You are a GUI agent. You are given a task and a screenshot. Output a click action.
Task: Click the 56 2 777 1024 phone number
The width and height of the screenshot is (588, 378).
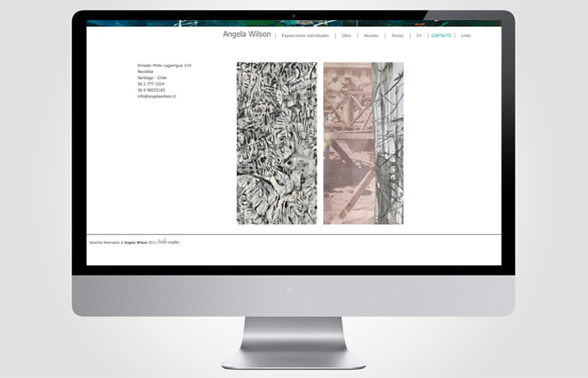coord(150,84)
